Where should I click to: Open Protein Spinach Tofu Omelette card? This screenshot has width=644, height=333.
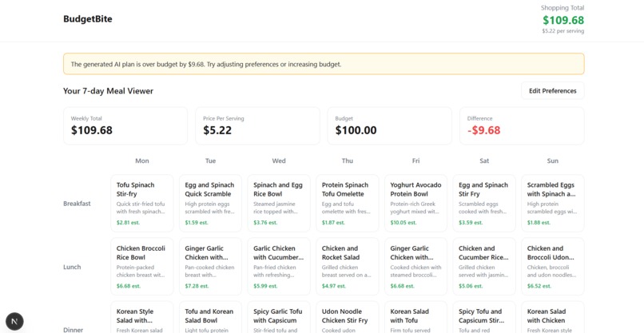347,204
